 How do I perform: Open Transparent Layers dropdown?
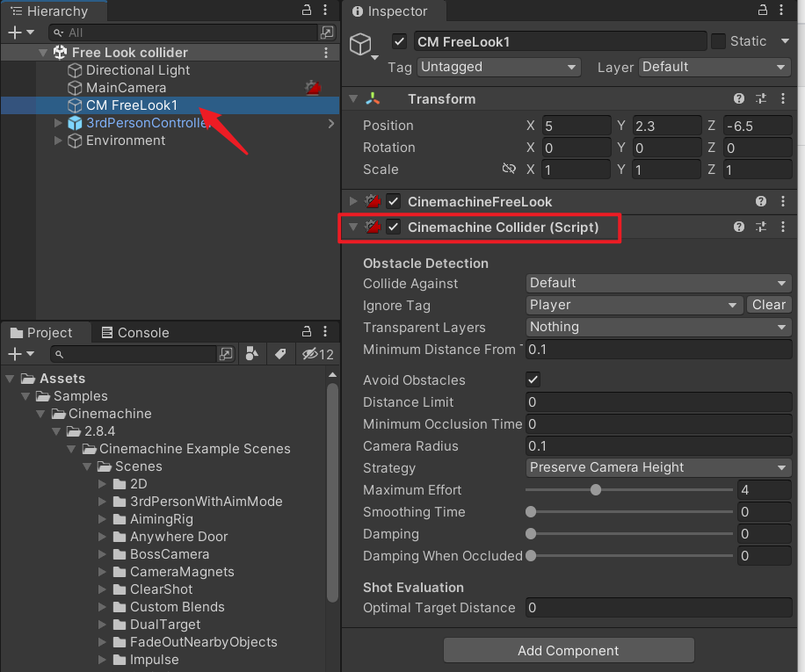[x=658, y=328]
